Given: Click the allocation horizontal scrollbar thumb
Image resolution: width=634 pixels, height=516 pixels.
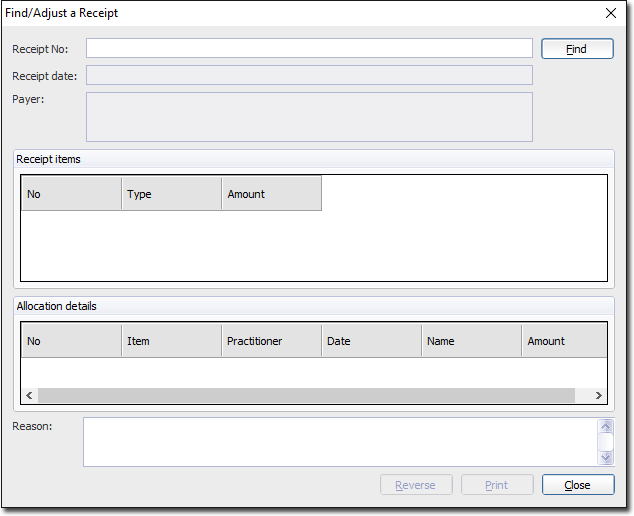Looking at the screenshot, I should point(306,396).
